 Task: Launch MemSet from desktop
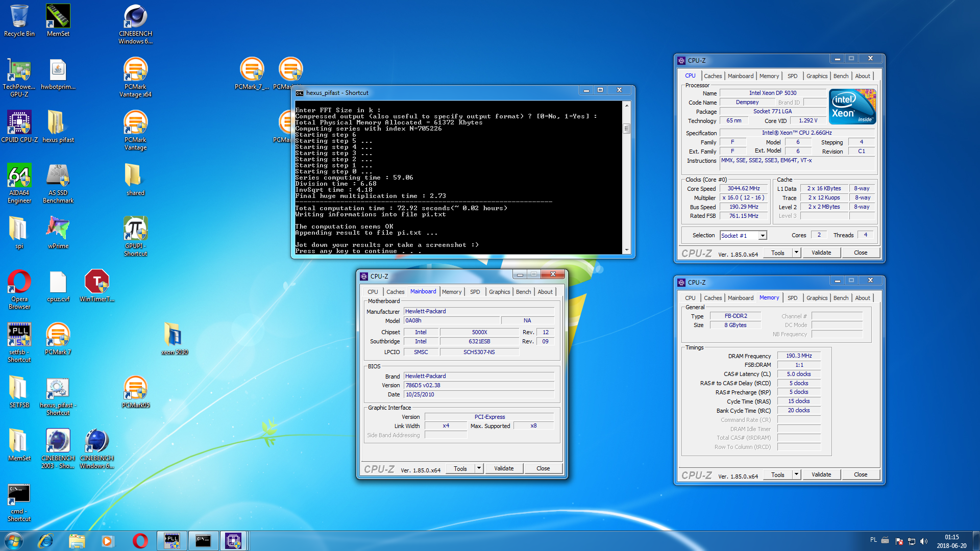58,20
